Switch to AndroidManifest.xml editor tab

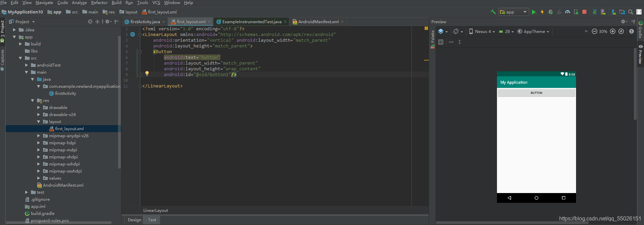(x=318, y=22)
